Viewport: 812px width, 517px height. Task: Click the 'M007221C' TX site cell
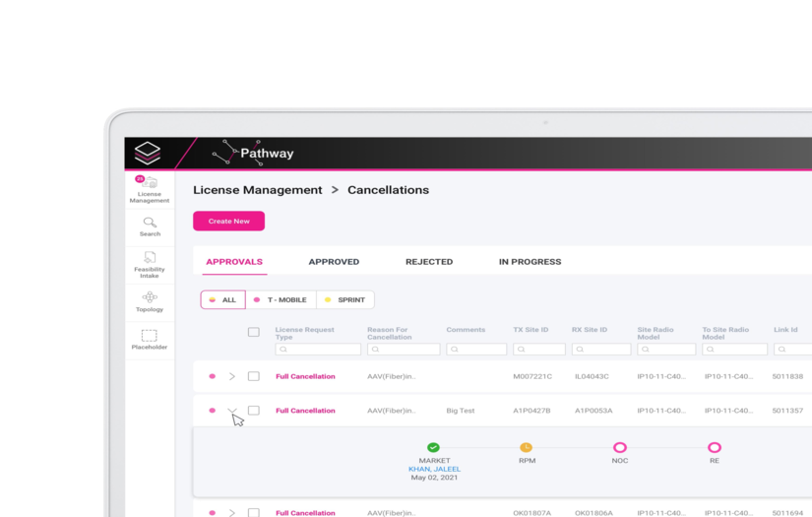[x=532, y=376]
